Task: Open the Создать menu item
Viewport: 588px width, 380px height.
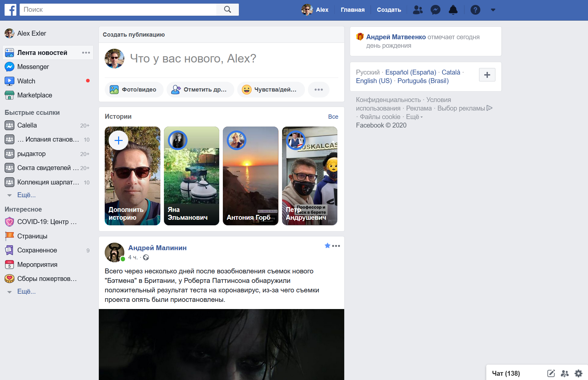Action: click(x=389, y=10)
